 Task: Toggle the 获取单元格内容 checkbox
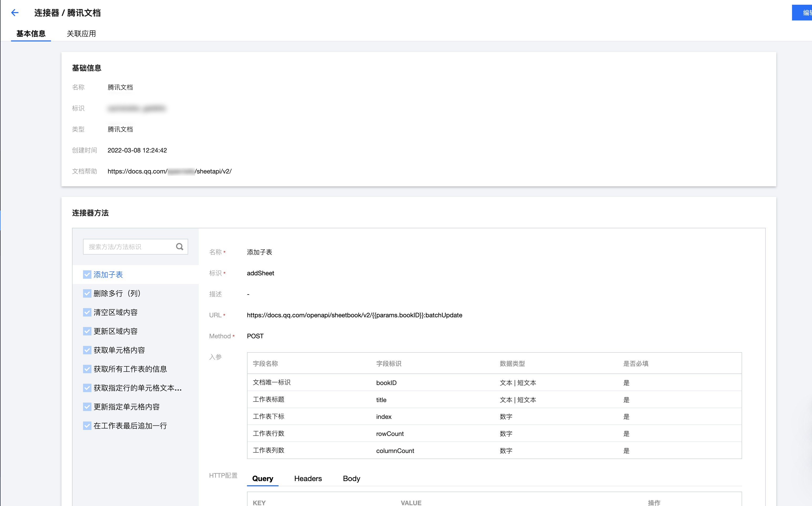tap(87, 350)
